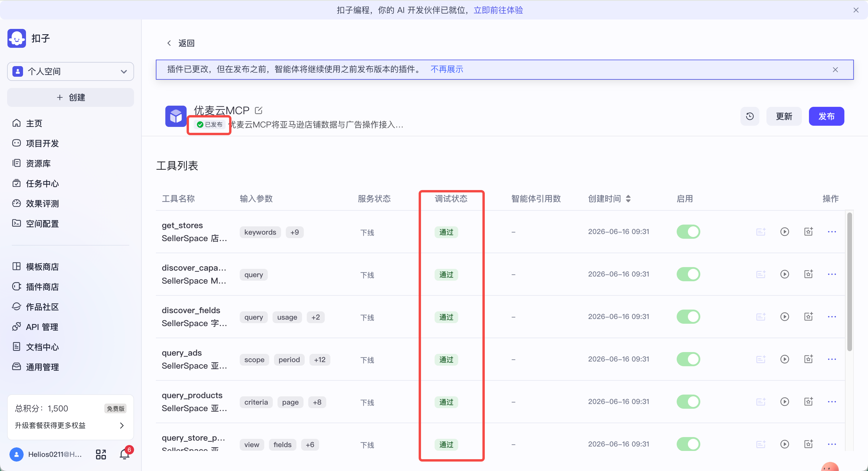Click the edit-list icon in get_stores row
Screen dimensions: 868x471
(761, 232)
